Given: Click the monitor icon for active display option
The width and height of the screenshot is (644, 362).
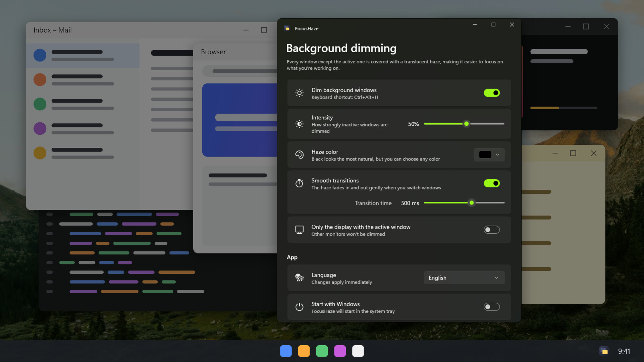Looking at the screenshot, I should coord(300,230).
